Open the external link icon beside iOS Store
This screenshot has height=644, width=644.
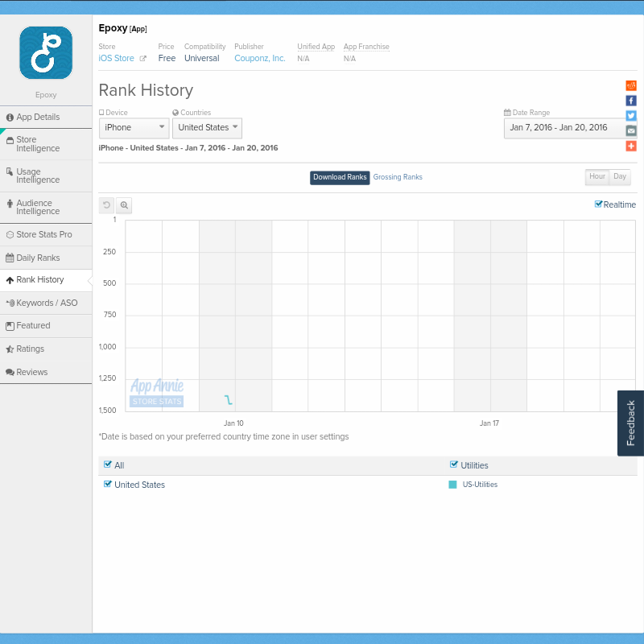142,58
